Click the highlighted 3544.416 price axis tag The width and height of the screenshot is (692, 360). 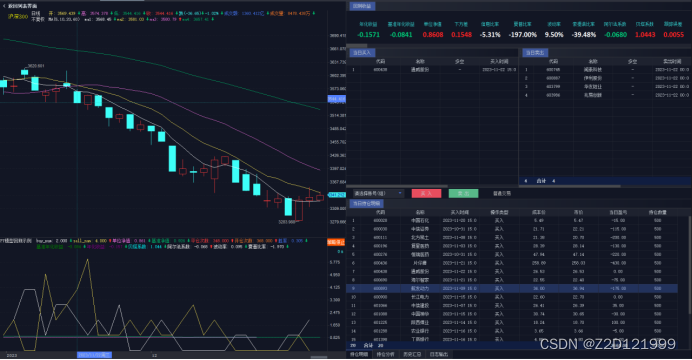[x=337, y=99]
